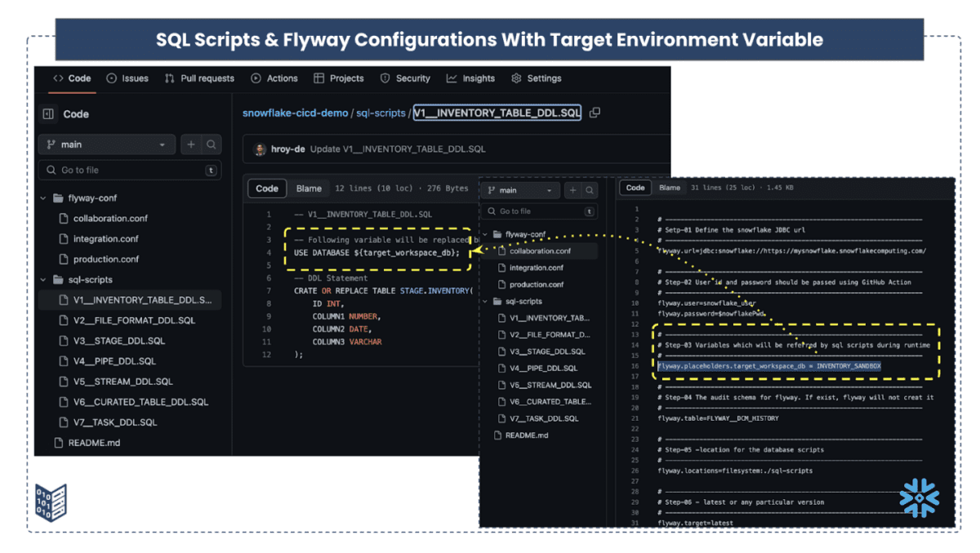
Task: Click the search icon in the overlay file panel
Action: (x=590, y=189)
